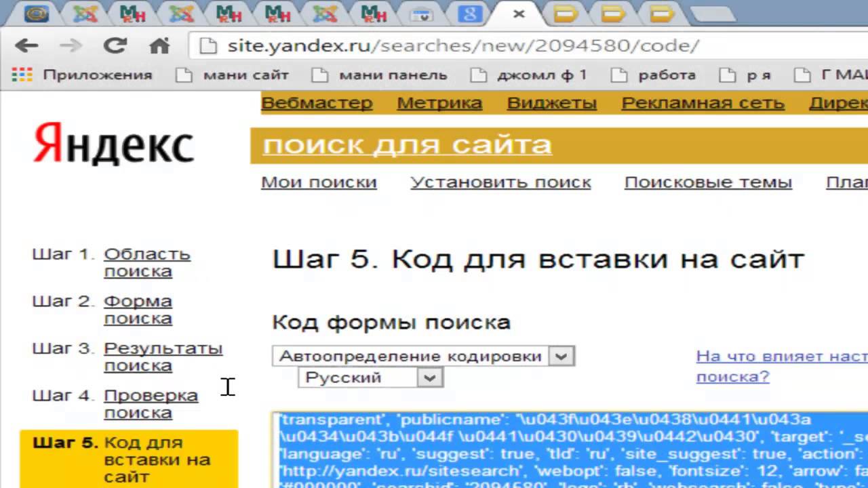Viewport: 868px width, 488px height.
Task: Open the поиск для сайта header link
Action: [408, 145]
